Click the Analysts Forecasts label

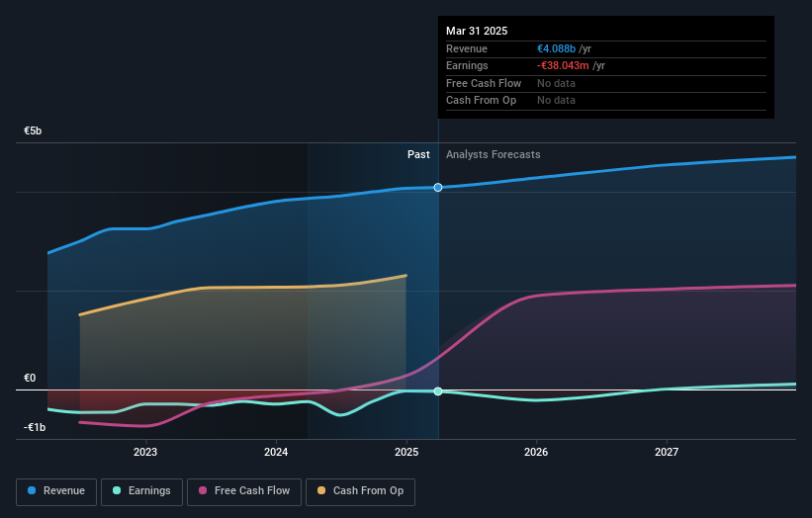493,155
